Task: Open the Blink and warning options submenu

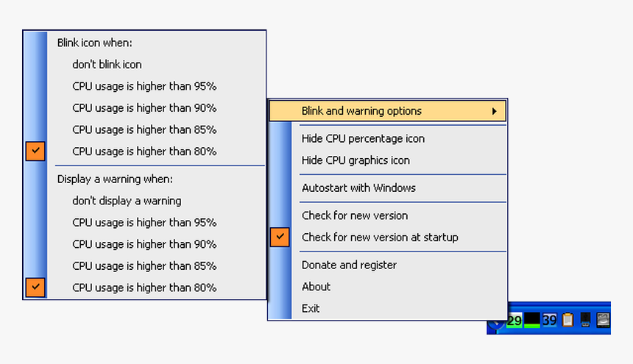Action: point(361,111)
